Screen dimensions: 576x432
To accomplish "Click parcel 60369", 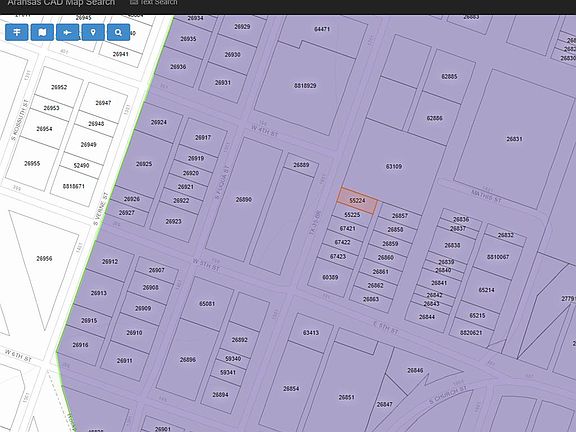I will click(x=330, y=277).
